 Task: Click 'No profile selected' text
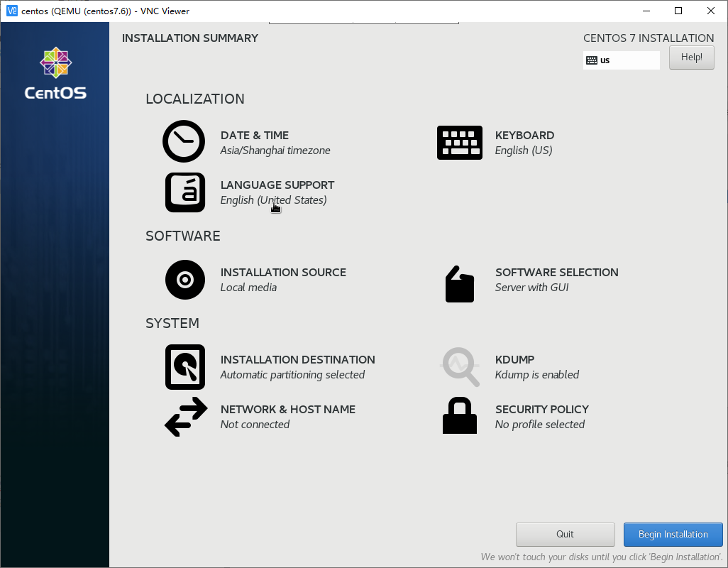[x=539, y=425]
